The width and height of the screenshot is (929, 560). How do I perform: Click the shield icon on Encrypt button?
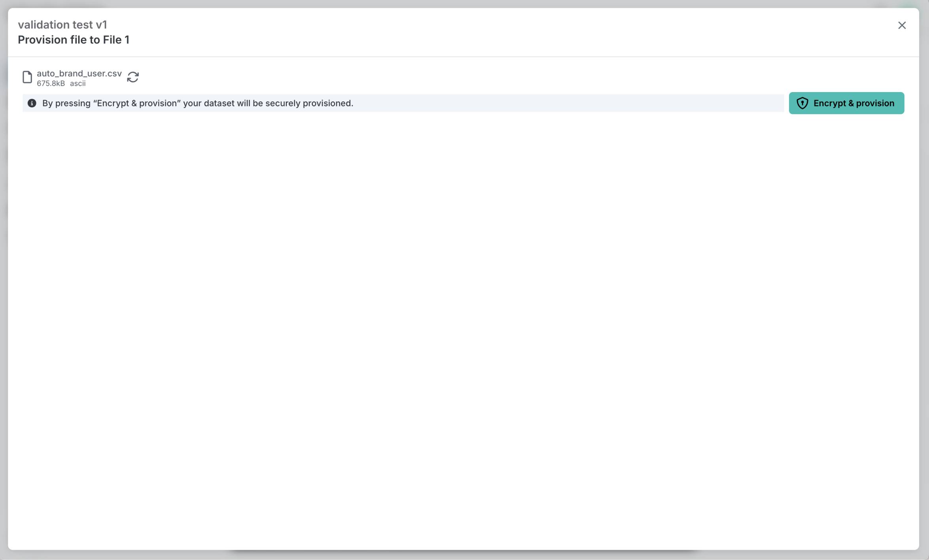[x=802, y=103]
